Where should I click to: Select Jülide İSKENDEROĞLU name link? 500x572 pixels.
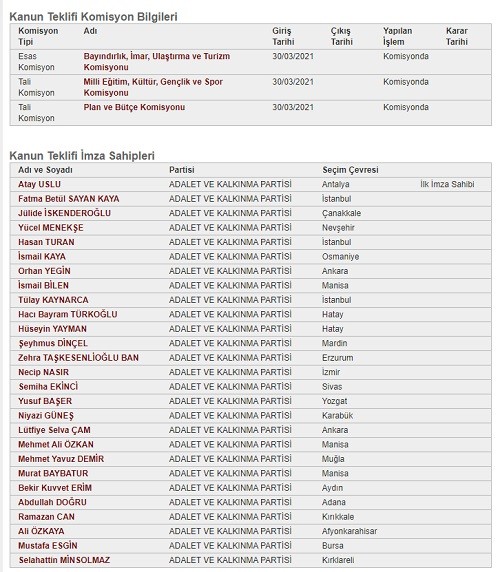point(64,213)
